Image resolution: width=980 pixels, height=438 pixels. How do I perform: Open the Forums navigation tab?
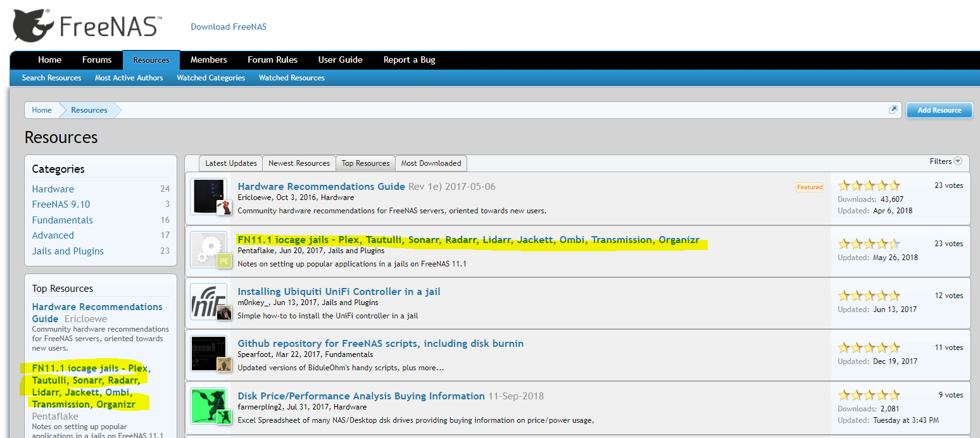point(97,59)
